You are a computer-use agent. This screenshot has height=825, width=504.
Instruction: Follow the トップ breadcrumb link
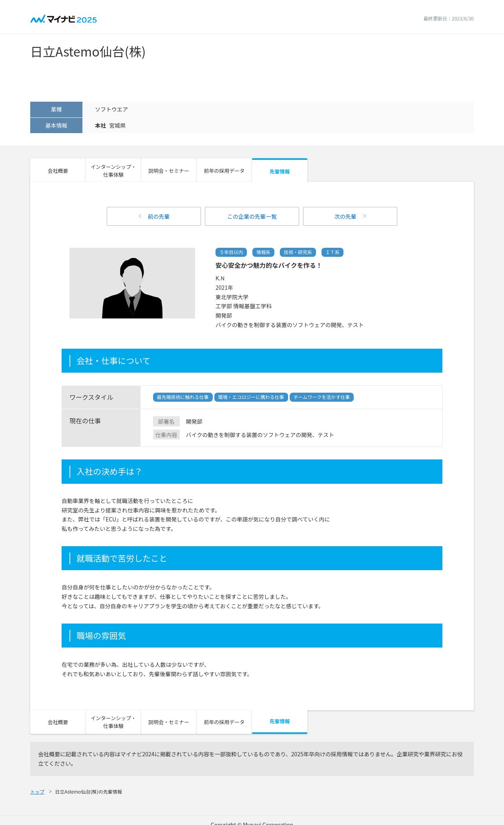pyautogui.click(x=37, y=792)
